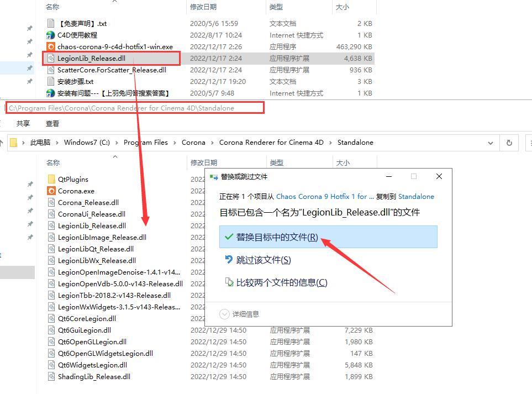Select the Qt6OpenGLWidgetsLegion.dll file icon
The image size is (532, 394).
51,353
